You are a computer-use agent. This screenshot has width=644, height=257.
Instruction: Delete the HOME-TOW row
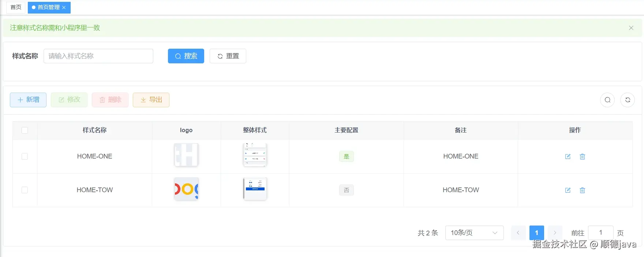(x=582, y=190)
